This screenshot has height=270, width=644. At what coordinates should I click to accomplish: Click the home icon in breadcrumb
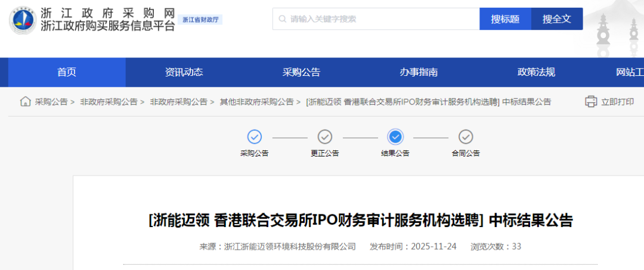[x=25, y=102]
